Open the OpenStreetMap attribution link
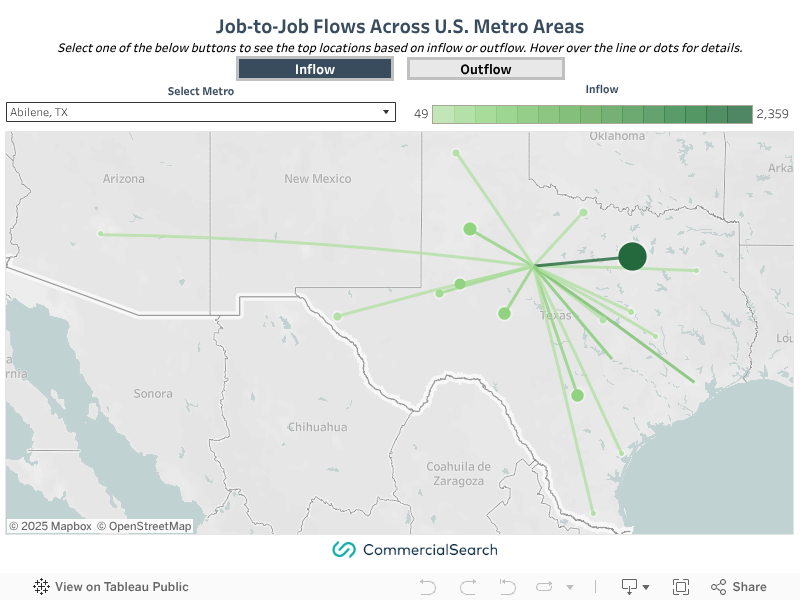The image size is (800, 600). tap(149, 526)
